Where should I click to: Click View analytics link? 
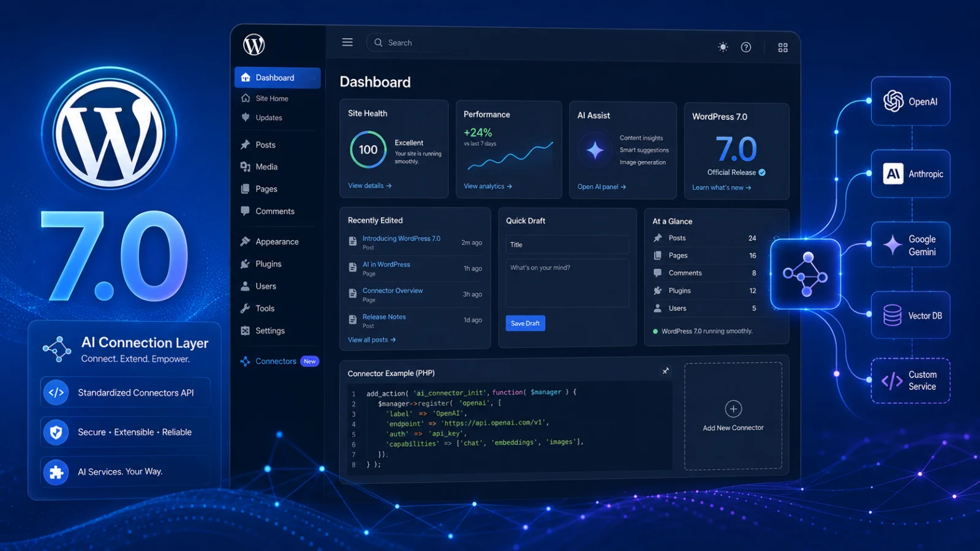tap(488, 186)
